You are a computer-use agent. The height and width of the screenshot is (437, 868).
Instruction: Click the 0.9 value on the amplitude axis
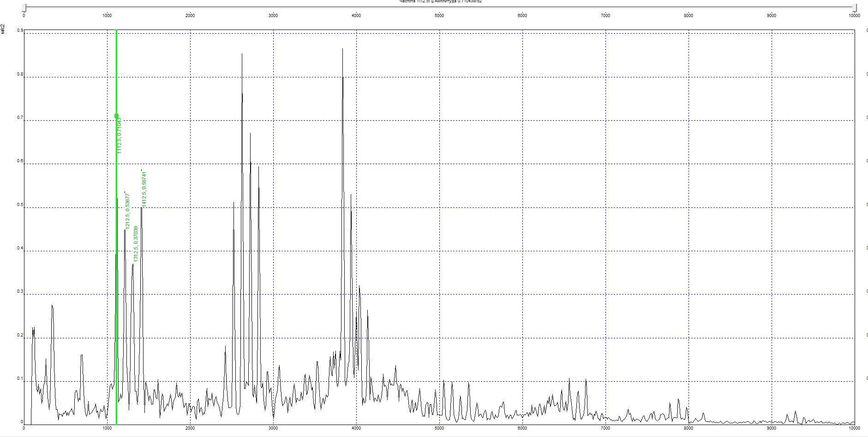[x=20, y=30]
